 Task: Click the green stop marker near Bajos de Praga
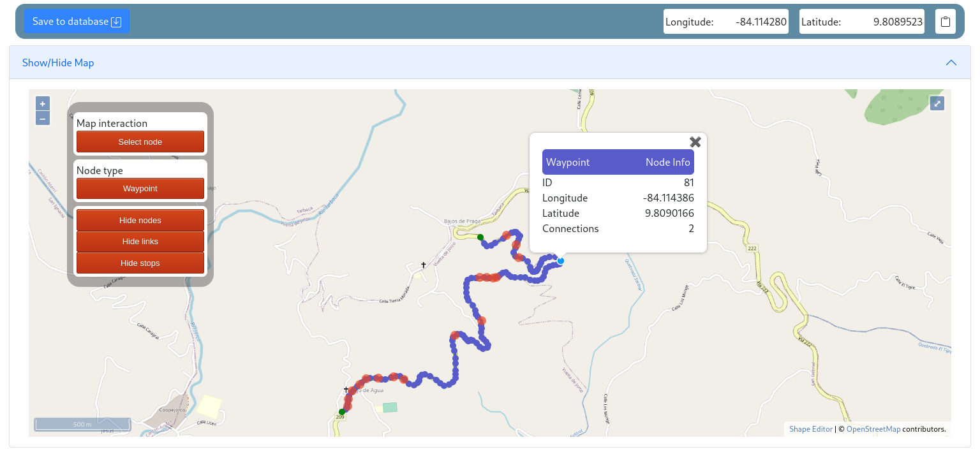[x=480, y=237]
